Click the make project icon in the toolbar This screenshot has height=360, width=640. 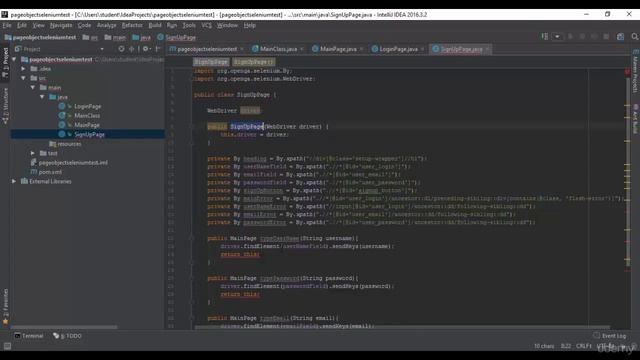click(x=545, y=37)
